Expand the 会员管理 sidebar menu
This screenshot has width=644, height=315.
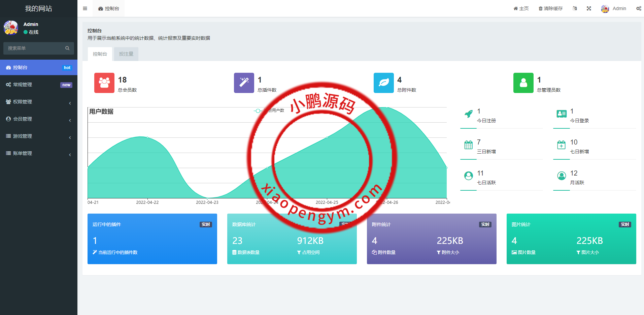pos(39,119)
